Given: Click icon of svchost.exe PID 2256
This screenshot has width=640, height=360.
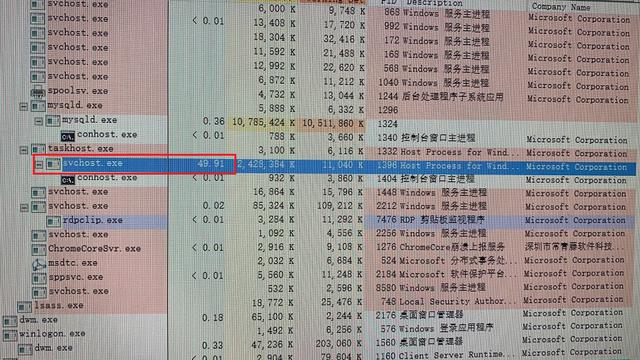Looking at the screenshot, I should [x=39, y=236].
